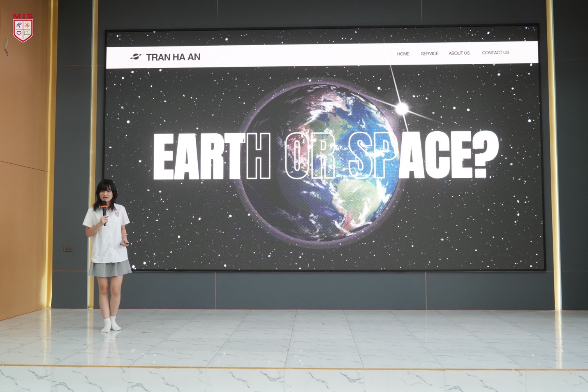Click the MIS school crest logo

pos(23,30)
